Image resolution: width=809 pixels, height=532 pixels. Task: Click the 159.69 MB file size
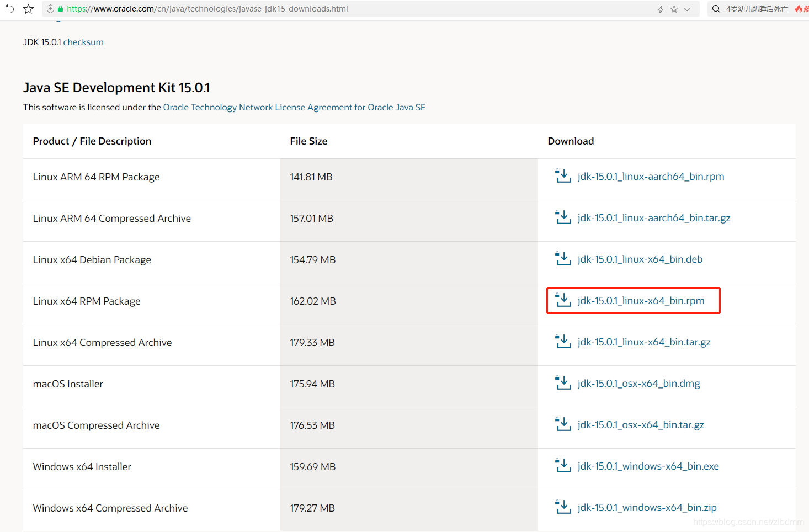313,467
